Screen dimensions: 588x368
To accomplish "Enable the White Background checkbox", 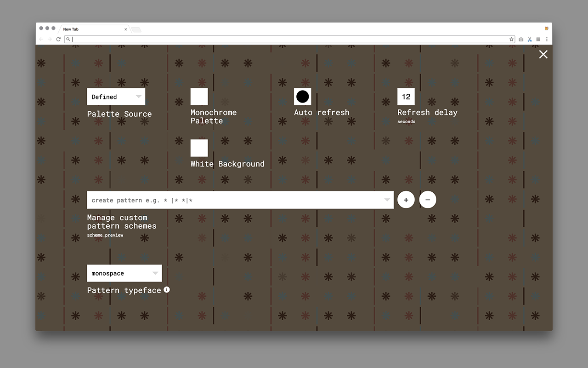I will (199, 148).
